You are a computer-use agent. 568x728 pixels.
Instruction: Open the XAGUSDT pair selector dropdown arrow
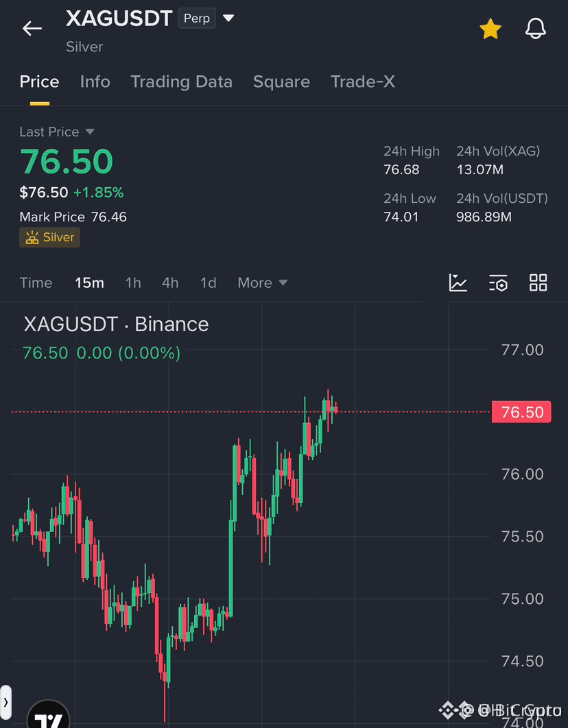coord(228,19)
